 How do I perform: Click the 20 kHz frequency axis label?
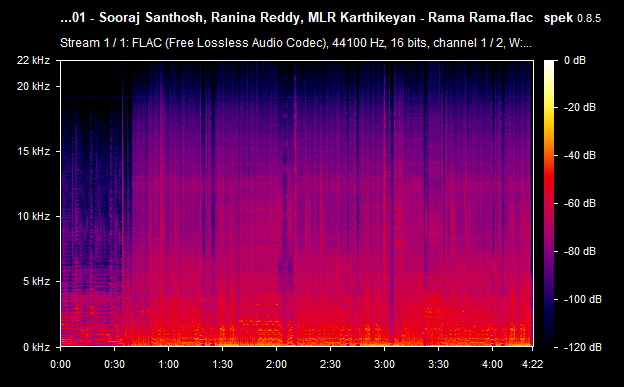tap(33, 86)
